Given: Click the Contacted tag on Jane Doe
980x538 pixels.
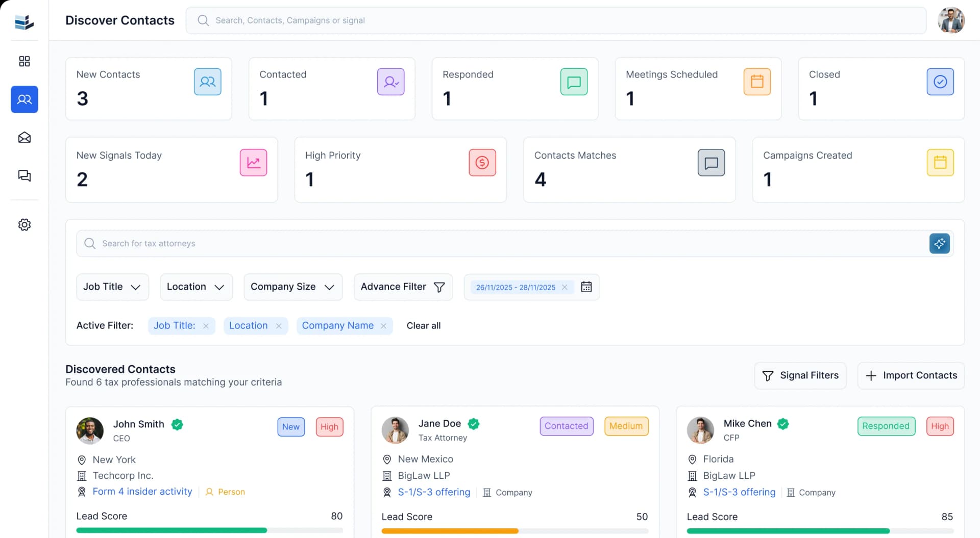Looking at the screenshot, I should [x=567, y=426].
